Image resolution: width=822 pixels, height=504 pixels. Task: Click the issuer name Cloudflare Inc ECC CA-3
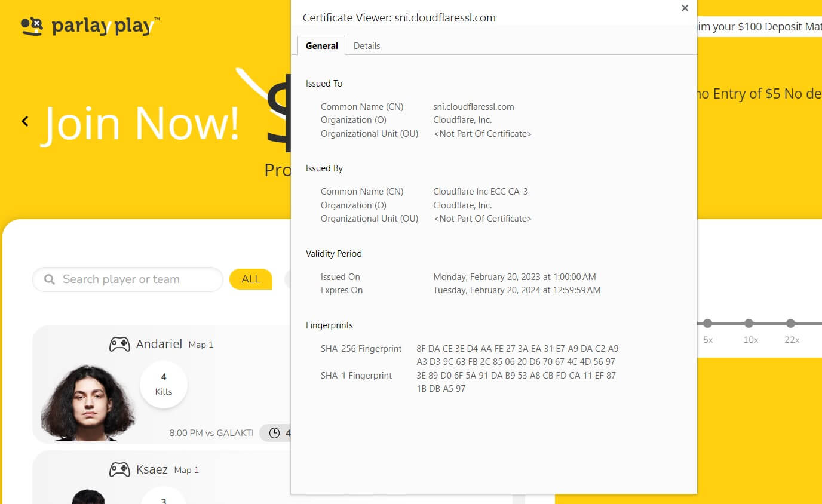pyautogui.click(x=480, y=192)
